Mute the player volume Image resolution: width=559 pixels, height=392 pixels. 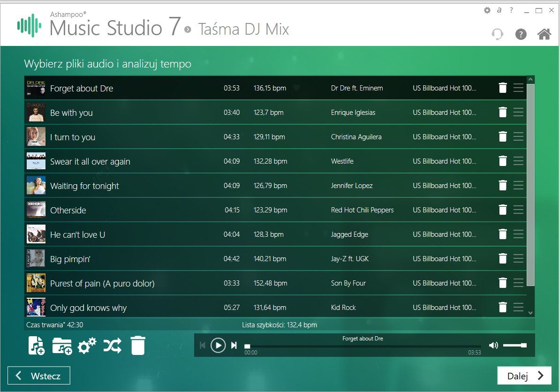tap(493, 345)
